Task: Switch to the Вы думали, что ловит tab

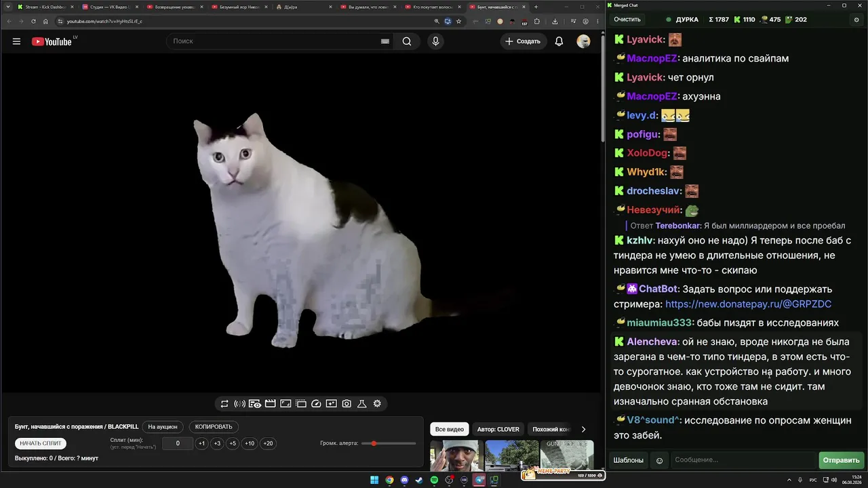Action: click(x=368, y=7)
